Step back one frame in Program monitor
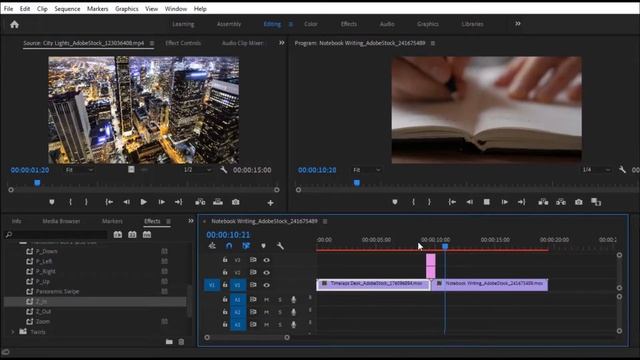Viewport: 640px width, 360px height. (x=470, y=202)
